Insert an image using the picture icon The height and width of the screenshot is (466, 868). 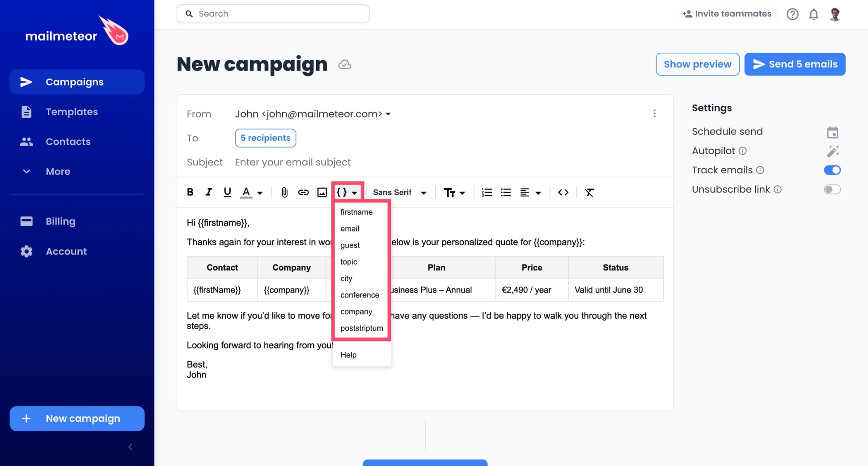click(322, 193)
